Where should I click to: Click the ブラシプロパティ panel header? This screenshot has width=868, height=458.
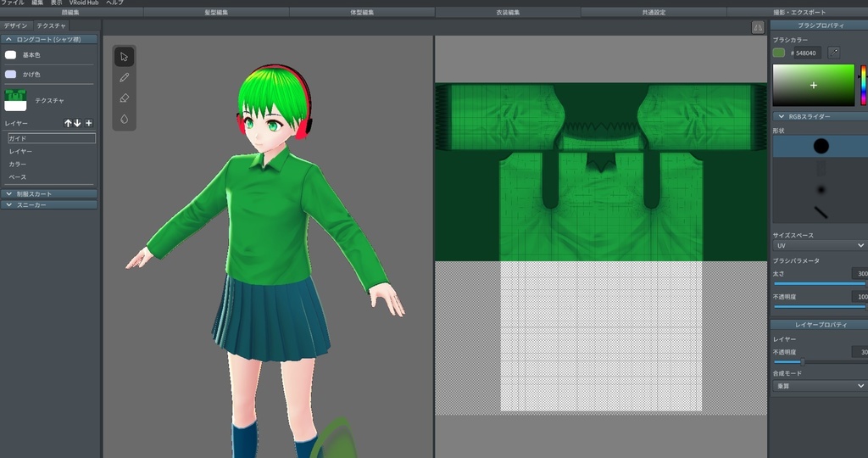click(820, 25)
